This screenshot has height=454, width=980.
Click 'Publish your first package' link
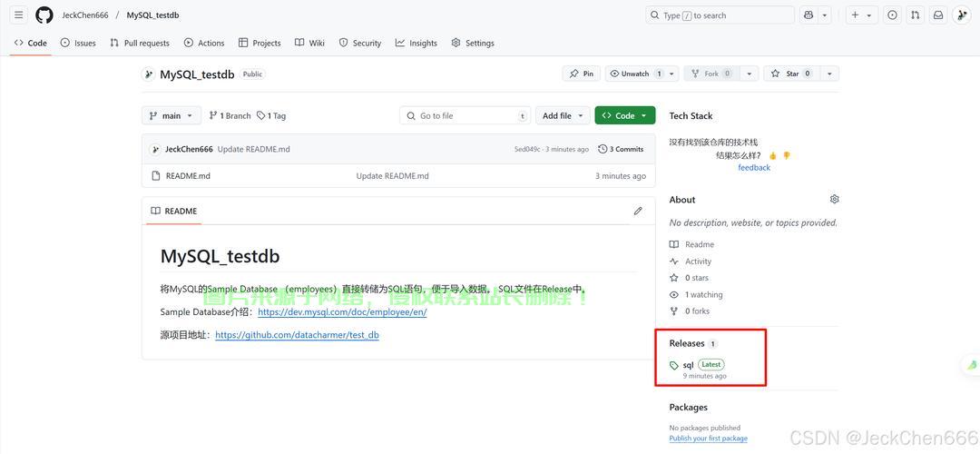pos(708,439)
